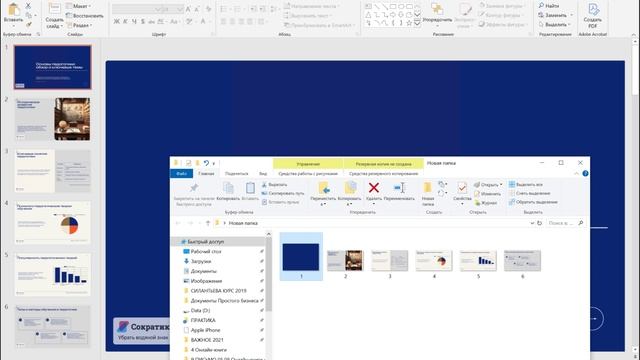Viewport: 640px width, 360px height.
Task: Click the Переименовать icon
Action: click(x=399, y=188)
